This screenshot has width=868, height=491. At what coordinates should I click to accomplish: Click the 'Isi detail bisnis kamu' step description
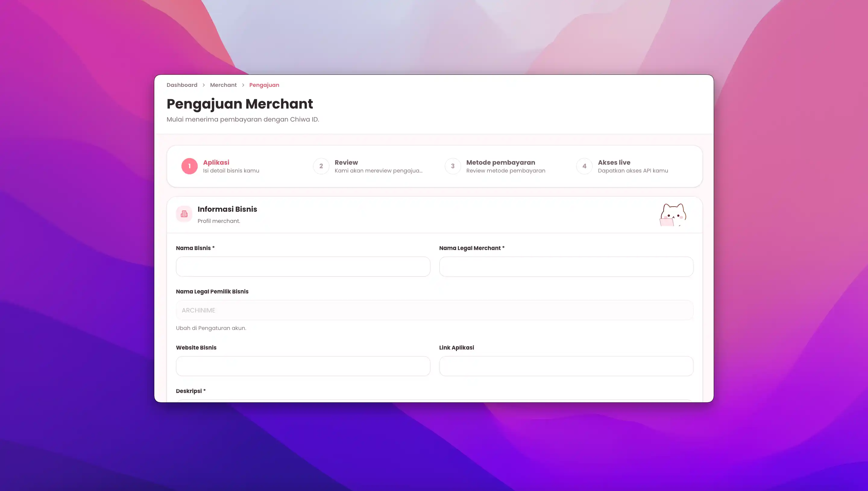pyautogui.click(x=231, y=171)
